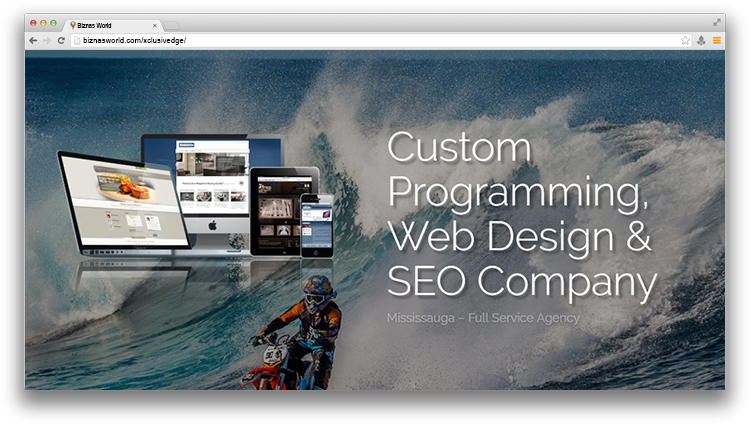
Task: Click the iMac desktop mockup screen
Action: [212, 170]
